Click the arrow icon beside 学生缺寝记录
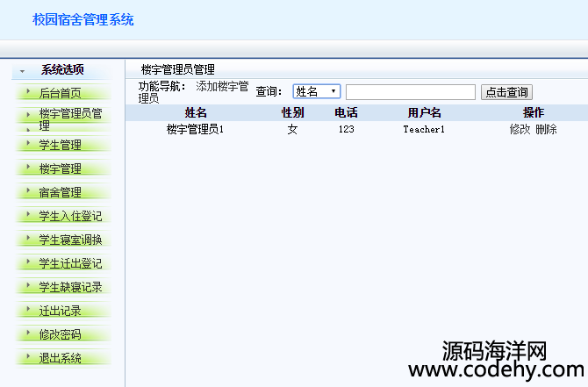The image size is (588, 387). tap(28, 285)
